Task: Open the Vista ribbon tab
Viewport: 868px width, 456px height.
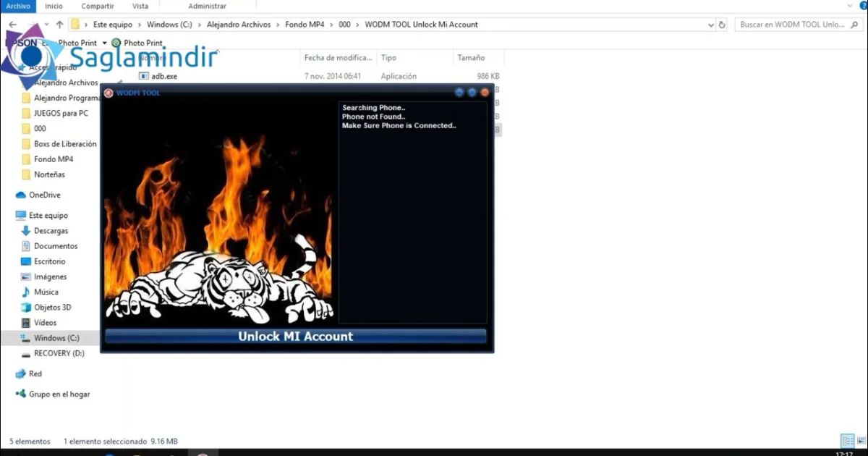Action: pos(140,6)
